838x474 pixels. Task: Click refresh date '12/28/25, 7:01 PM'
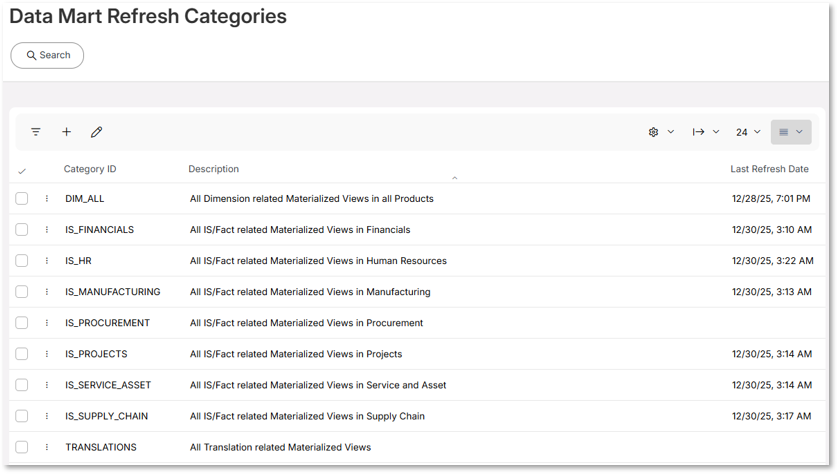[x=771, y=199]
